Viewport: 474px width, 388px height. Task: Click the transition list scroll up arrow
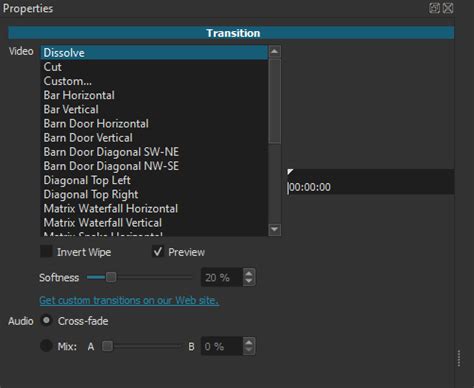[274, 52]
